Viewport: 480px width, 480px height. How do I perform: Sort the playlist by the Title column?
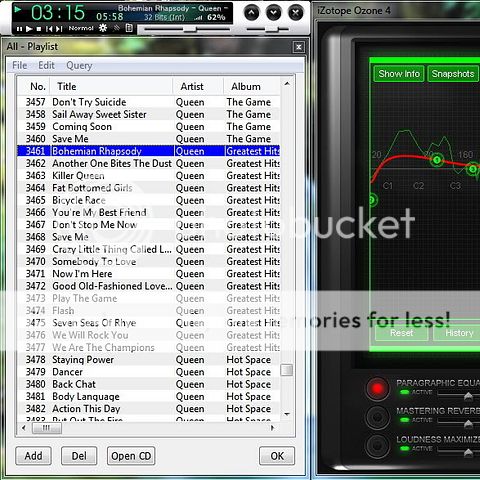click(x=111, y=87)
